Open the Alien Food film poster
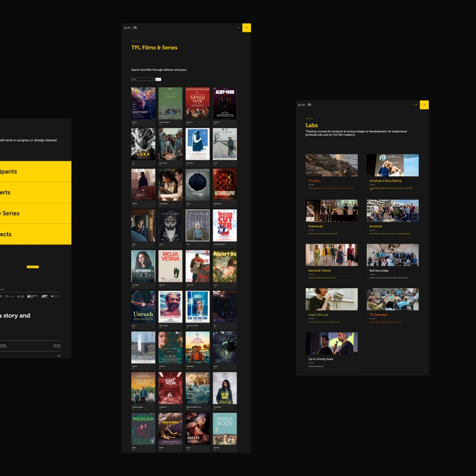This screenshot has height=476, width=476. coord(225,103)
